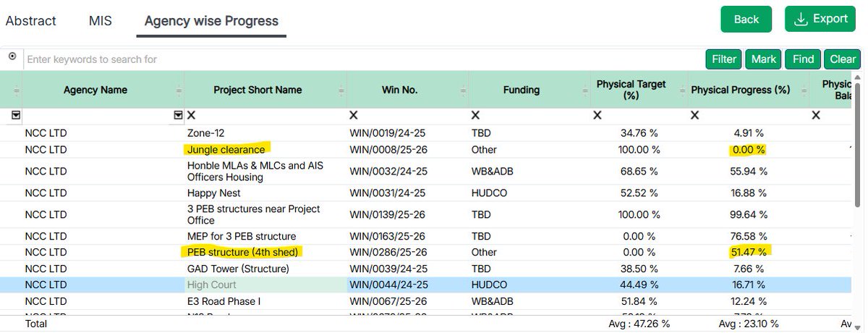Click Win number WIN/0163/25-26
The width and height of the screenshot is (868, 333).
pos(388,236)
